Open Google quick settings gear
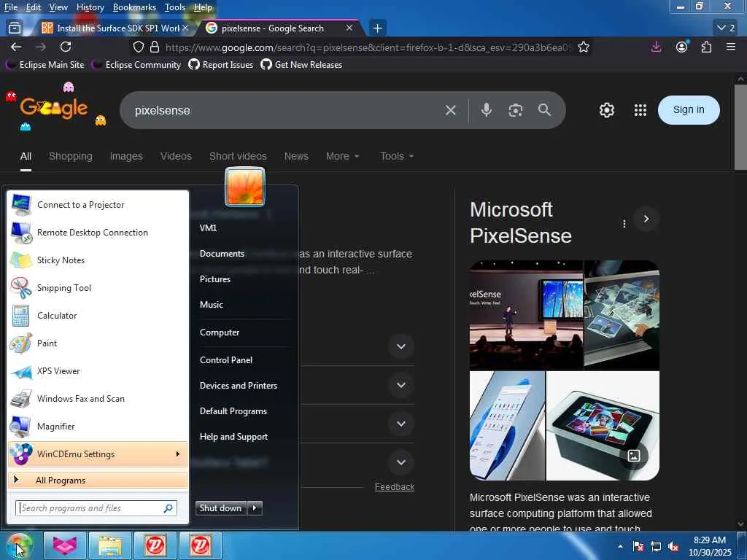 pos(606,110)
